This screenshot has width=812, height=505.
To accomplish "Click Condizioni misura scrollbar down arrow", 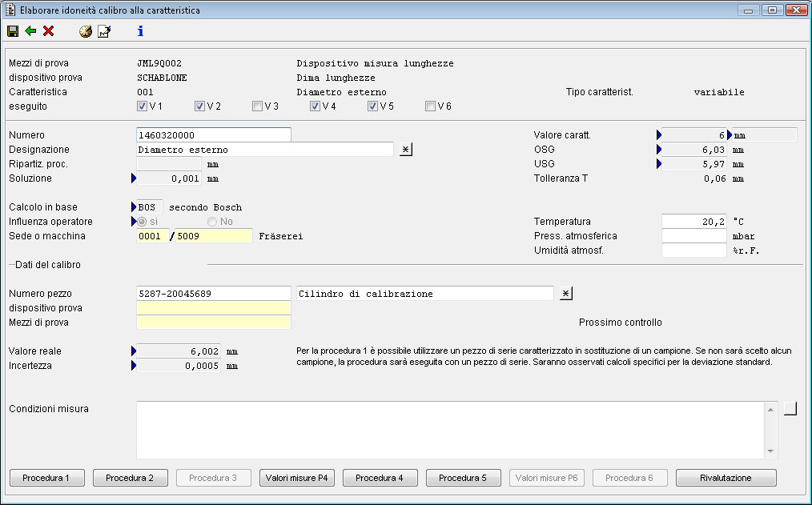I will click(x=770, y=451).
